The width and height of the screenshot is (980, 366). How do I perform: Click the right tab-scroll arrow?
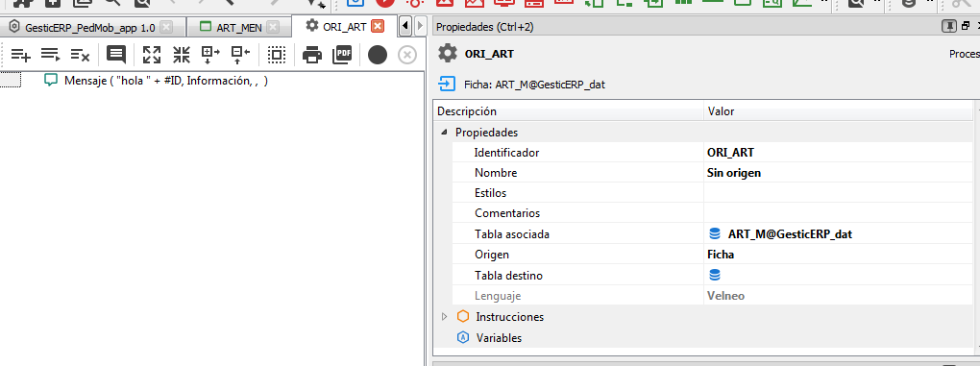coord(420,26)
